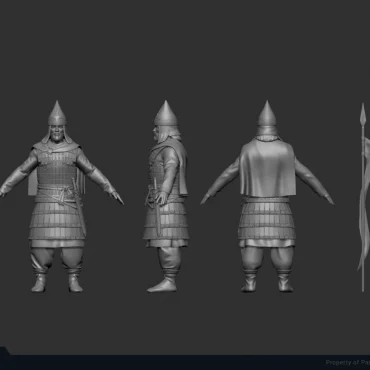The image size is (370, 370).
Task: Select the spear with banner model
Action: click(364, 197)
